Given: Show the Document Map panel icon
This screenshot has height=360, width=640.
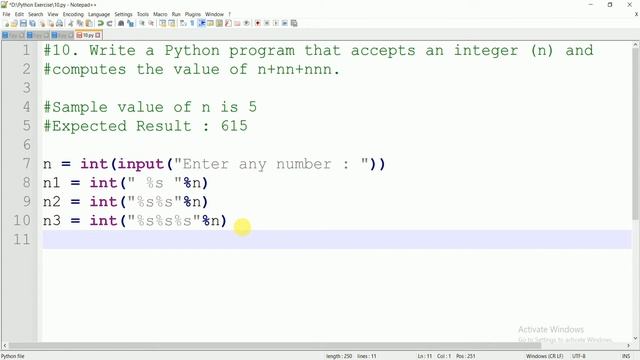Looking at the screenshot, I should (x=219, y=23).
